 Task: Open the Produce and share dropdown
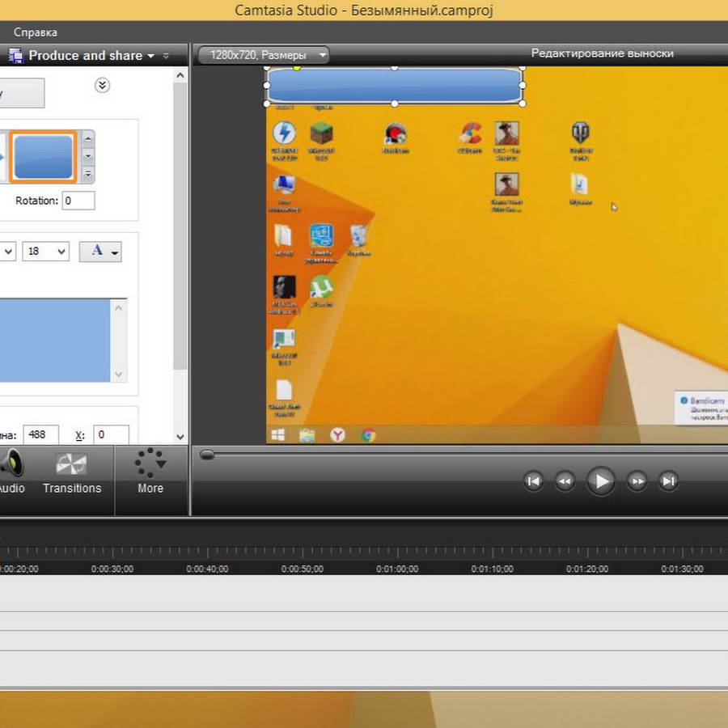tap(89, 56)
